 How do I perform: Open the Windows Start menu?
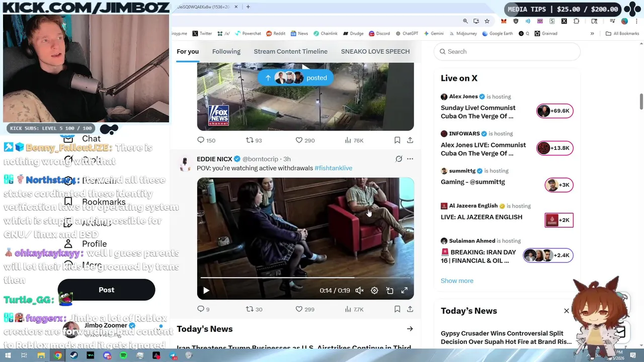click(8, 355)
